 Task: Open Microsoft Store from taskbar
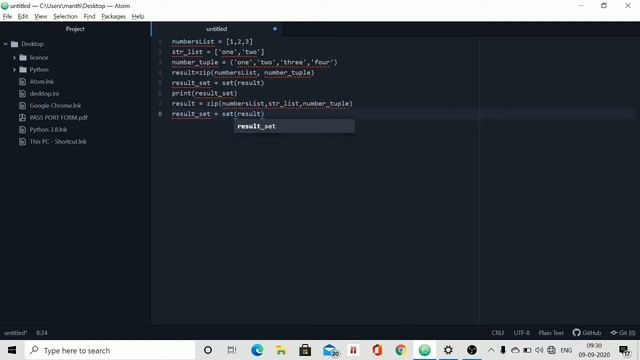(305, 350)
